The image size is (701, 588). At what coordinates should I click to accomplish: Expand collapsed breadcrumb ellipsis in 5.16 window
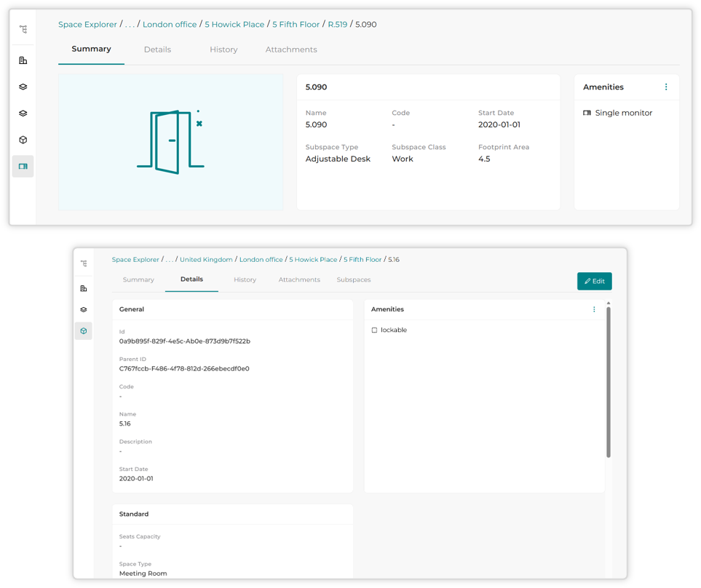170,260
